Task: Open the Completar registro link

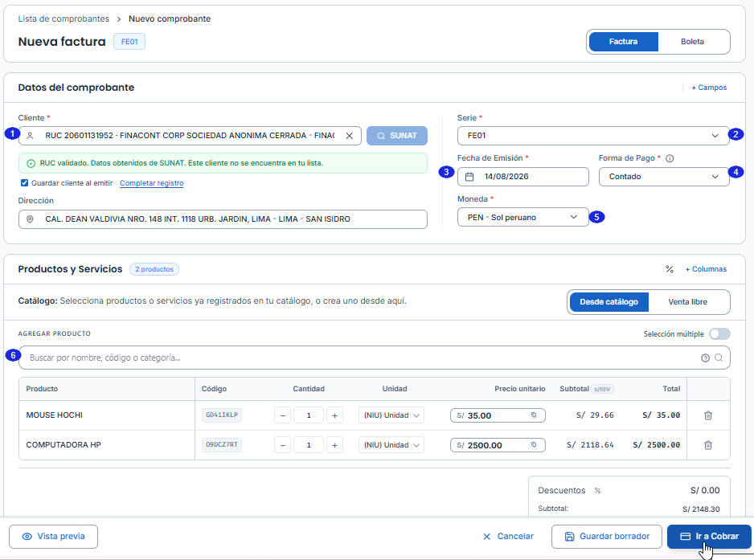Action: (151, 183)
